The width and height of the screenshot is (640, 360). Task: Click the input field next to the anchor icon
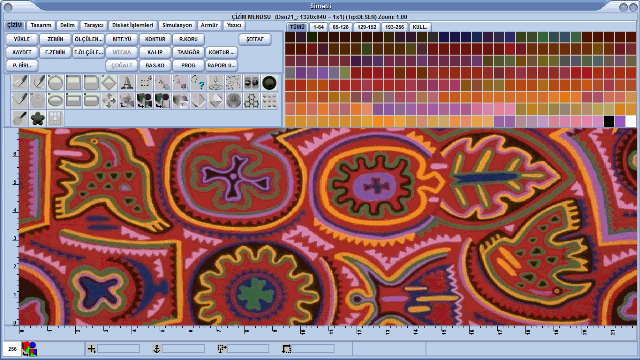(183, 349)
